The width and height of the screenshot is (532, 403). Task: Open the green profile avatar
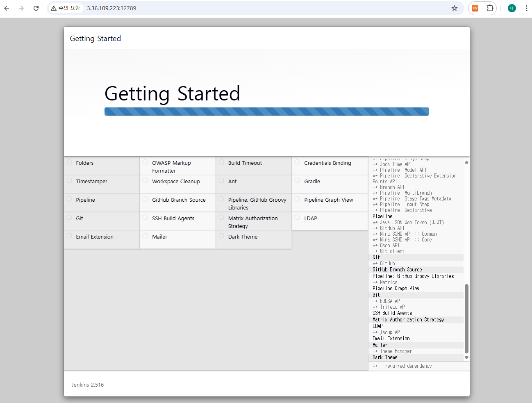(x=512, y=8)
